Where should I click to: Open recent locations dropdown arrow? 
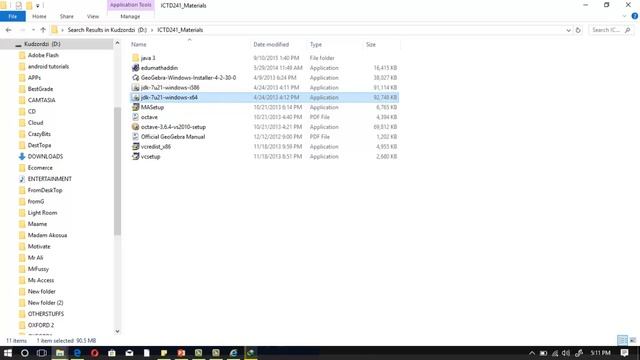point(33,30)
